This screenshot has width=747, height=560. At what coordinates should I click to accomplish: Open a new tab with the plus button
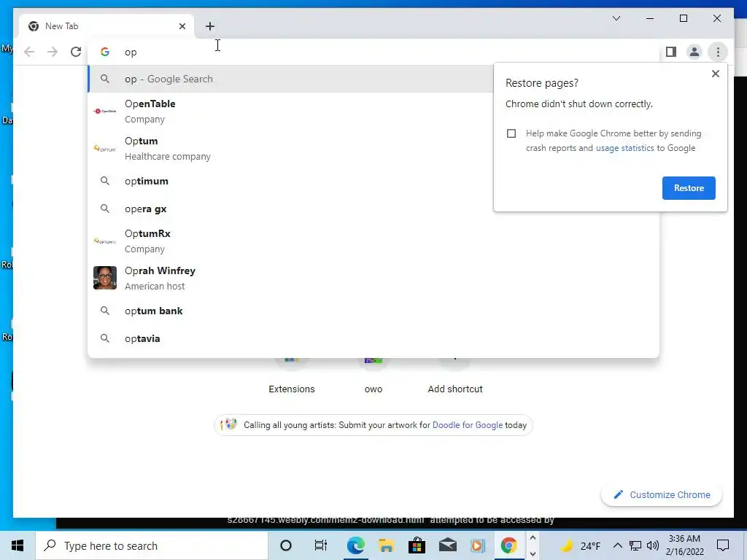tap(210, 26)
